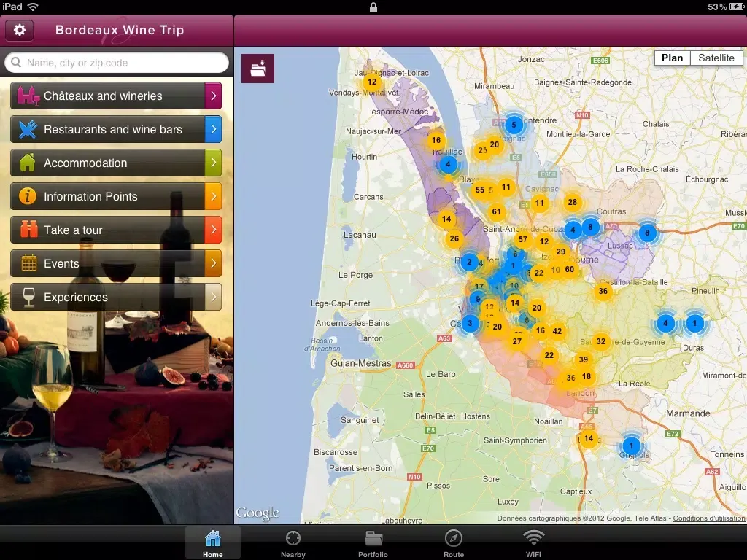Tap the Accommodation house icon
This screenshot has height=560, width=747.
(27, 163)
